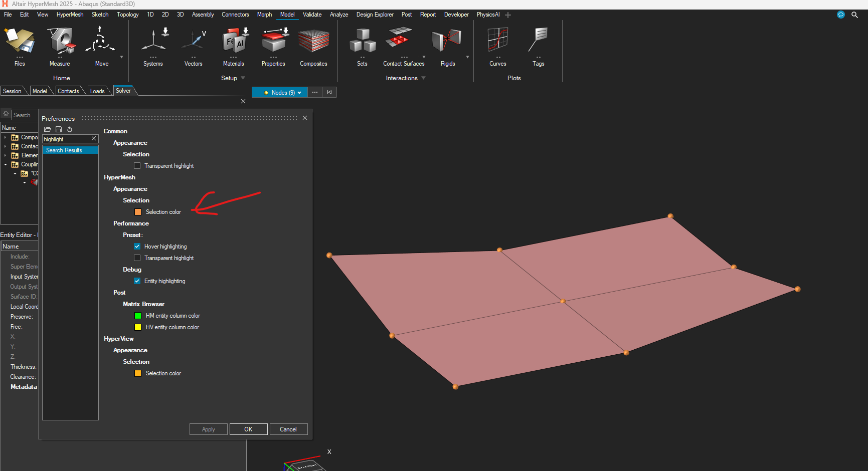This screenshot has width=868, height=471.
Task: Expand the Components tree node
Action: pyautogui.click(x=6, y=137)
